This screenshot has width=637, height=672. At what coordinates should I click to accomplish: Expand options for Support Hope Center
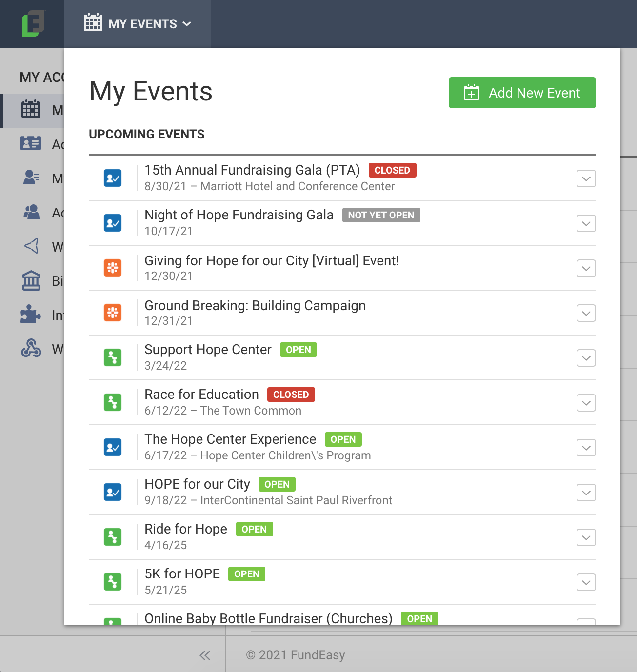click(x=586, y=358)
